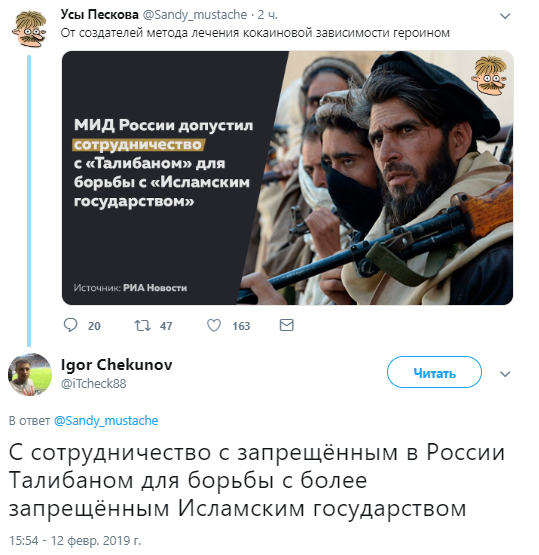Open the @Sandy_mustache handle in header
The height and width of the screenshot is (555, 539).
click(x=195, y=15)
